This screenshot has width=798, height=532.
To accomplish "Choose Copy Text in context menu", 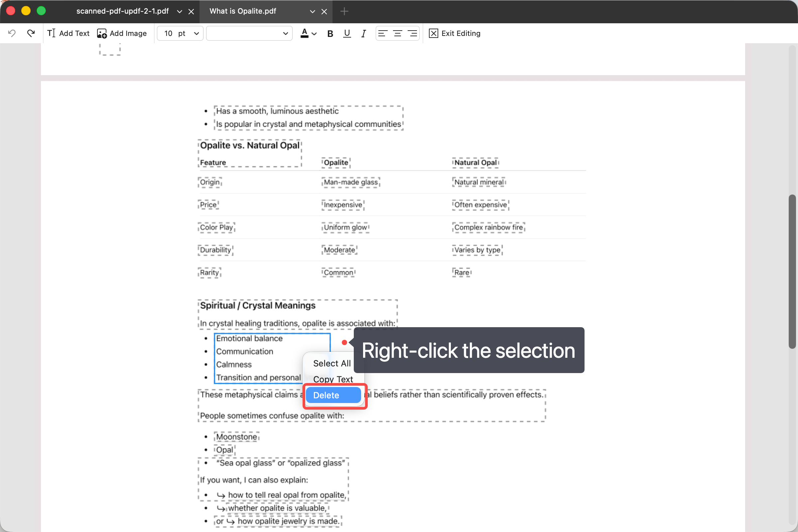I will tap(333, 379).
